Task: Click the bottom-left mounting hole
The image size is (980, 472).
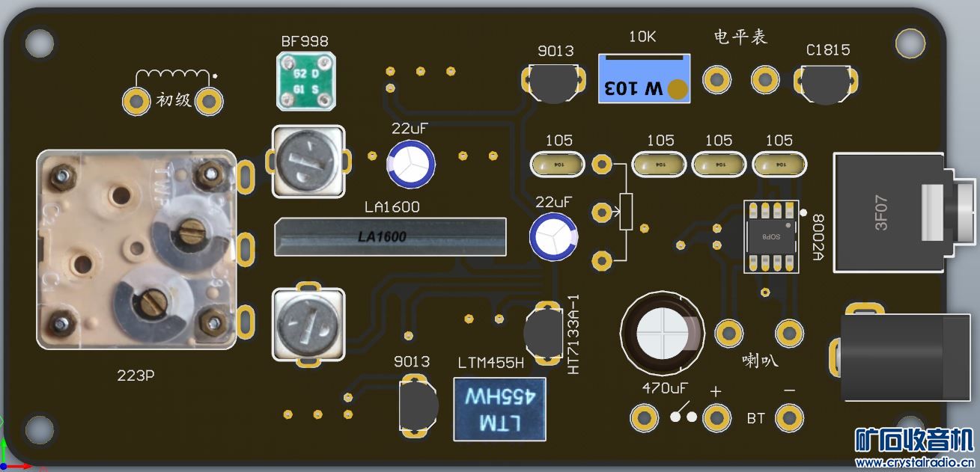Action: coord(38,429)
